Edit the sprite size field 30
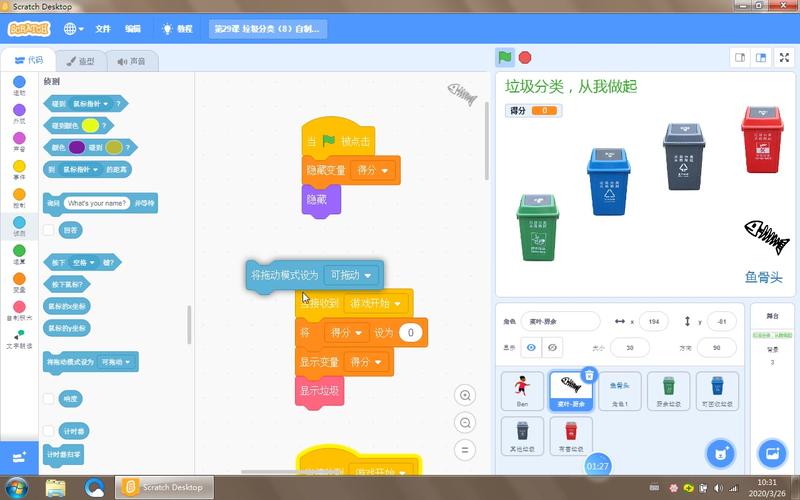This screenshot has height=500, width=800. point(630,347)
